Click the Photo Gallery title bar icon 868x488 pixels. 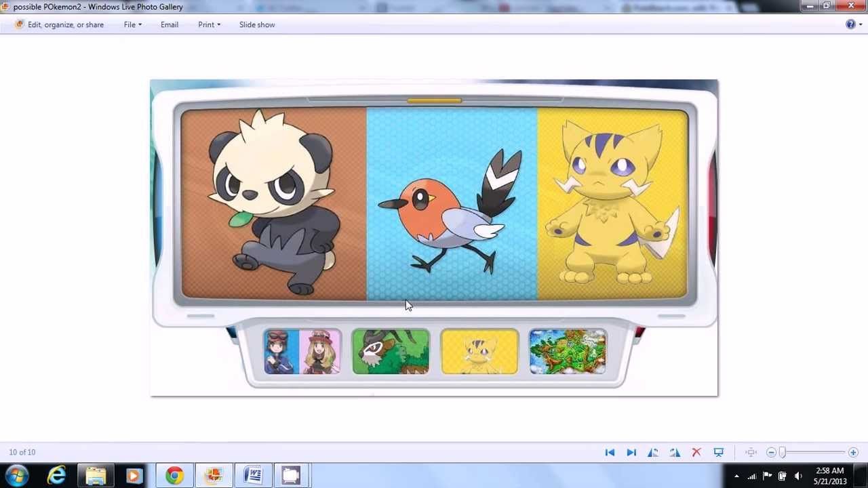[x=5, y=7]
